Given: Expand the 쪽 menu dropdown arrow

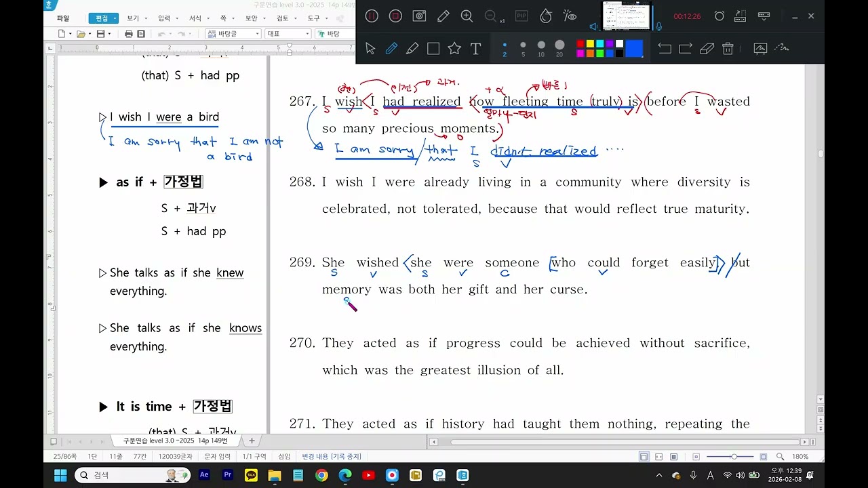Looking at the screenshot, I should (x=235, y=19).
